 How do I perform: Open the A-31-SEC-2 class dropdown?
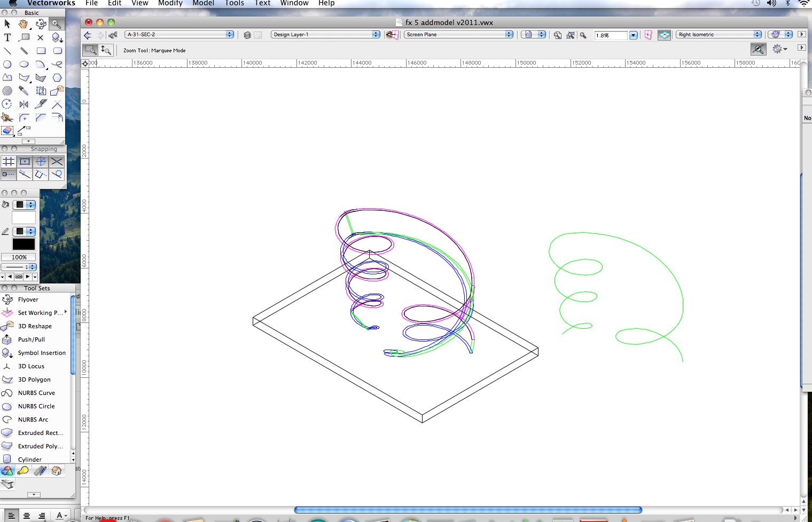[x=179, y=34]
